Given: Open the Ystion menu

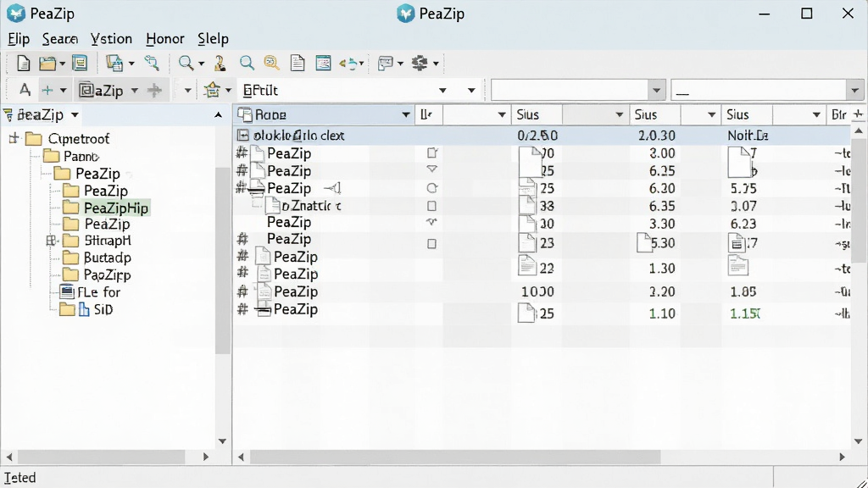Looking at the screenshot, I should tap(111, 39).
